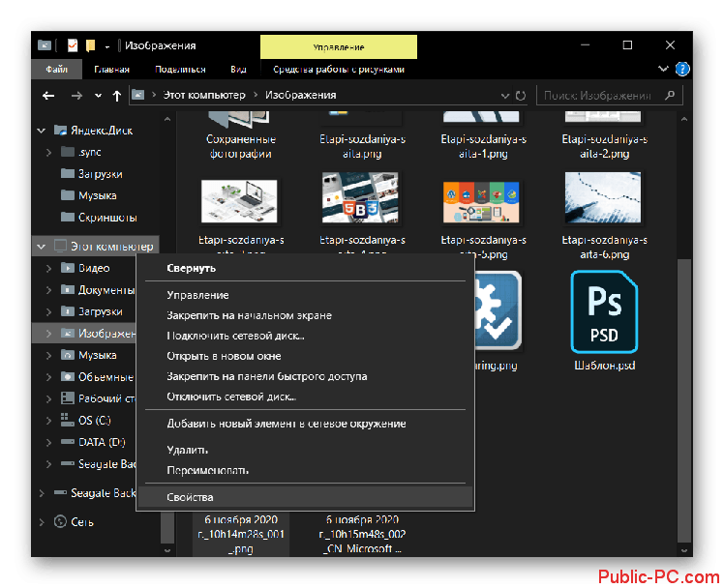Expand the .sync folder node

click(x=48, y=152)
